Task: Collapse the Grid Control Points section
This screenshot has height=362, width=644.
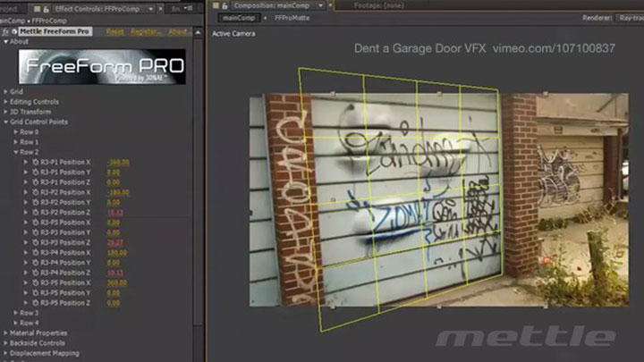Action: pyautogui.click(x=5, y=122)
